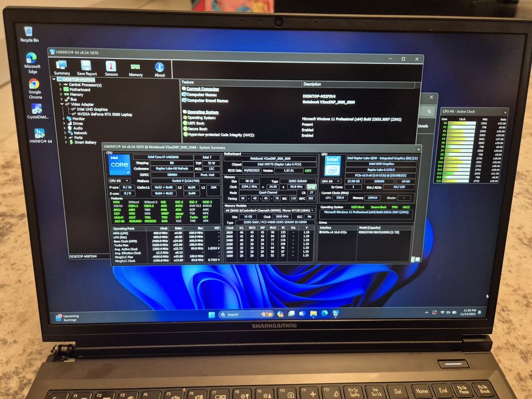Image resolution: width=532 pixels, height=399 pixels.
Task: Click the Intel Graphics logo
Action: coord(332,166)
